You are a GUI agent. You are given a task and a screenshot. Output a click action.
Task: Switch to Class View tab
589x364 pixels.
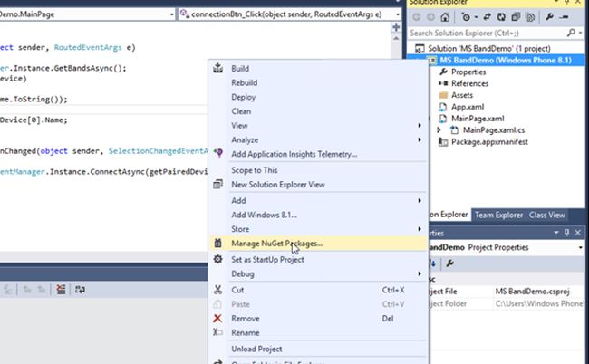(546, 215)
